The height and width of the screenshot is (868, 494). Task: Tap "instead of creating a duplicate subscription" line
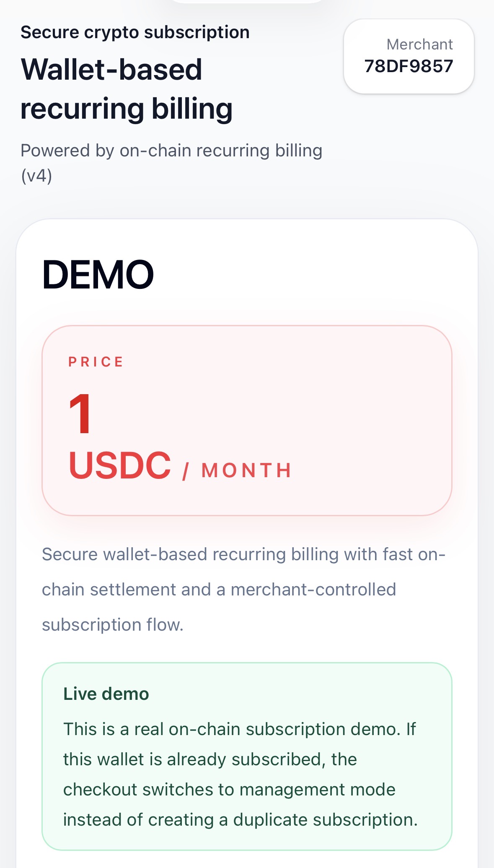[241, 820]
